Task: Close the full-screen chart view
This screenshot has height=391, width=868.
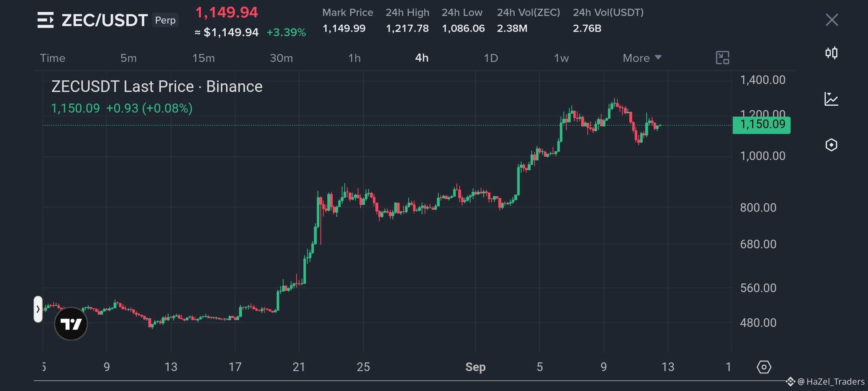Action: tap(832, 20)
